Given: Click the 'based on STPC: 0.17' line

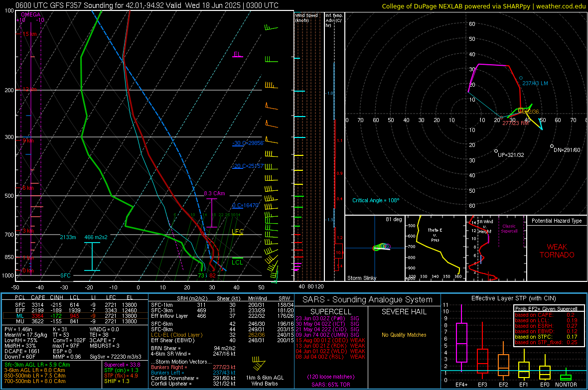Looking at the screenshot, I should tap(546, 337).
